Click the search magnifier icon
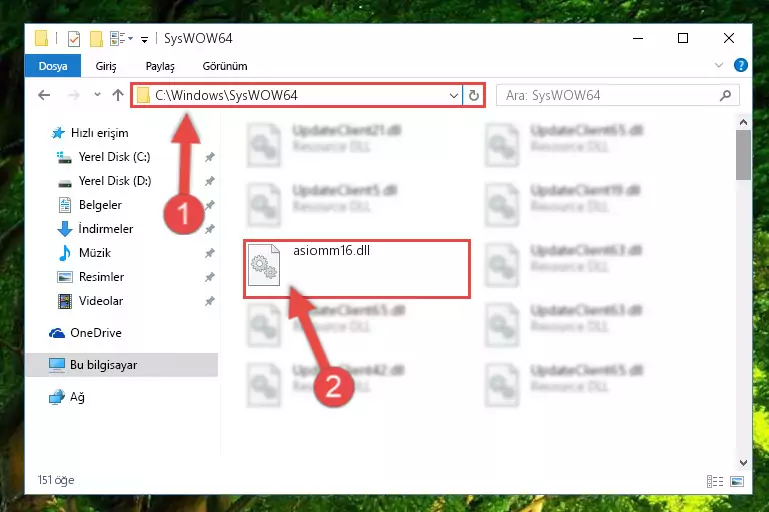The image size is (769, 512). 725,95
